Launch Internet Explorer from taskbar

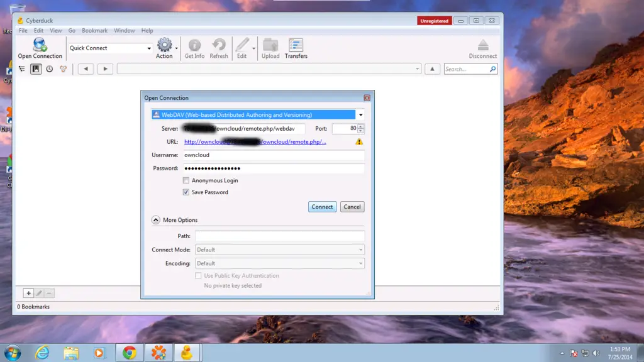click(x=42, y=353)
